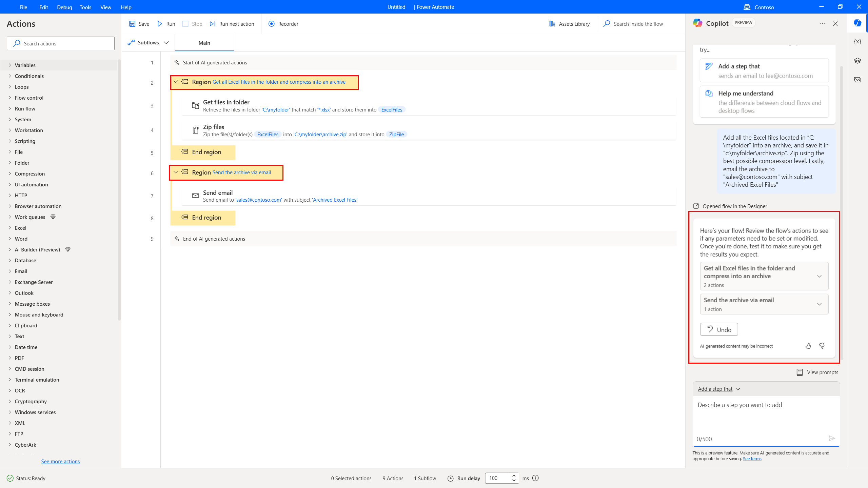Expand Get all Excel files accordion
The height and width of the screenshot is (488, 868).
pos(820,276)
